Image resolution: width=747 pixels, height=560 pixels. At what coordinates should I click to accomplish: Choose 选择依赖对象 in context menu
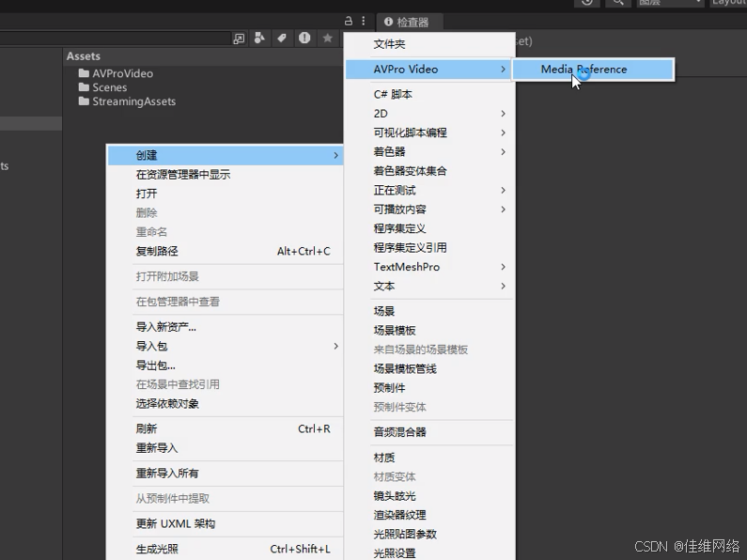click(225, 404)
